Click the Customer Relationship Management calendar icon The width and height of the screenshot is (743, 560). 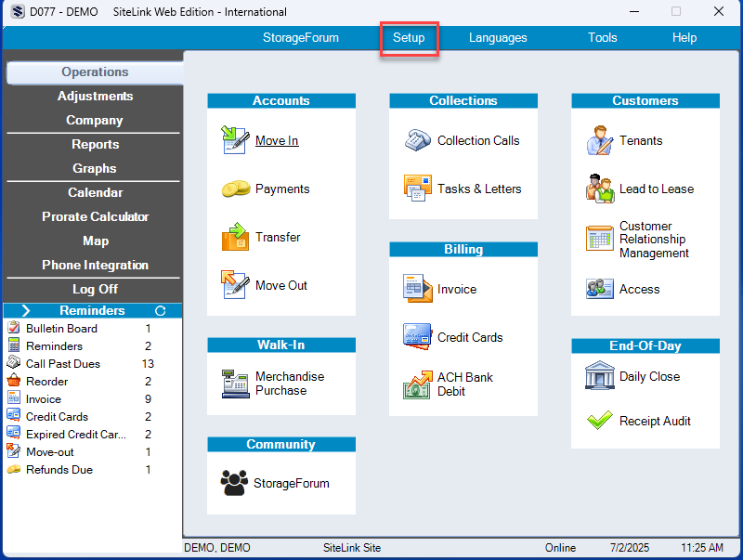tap(599, 238)
